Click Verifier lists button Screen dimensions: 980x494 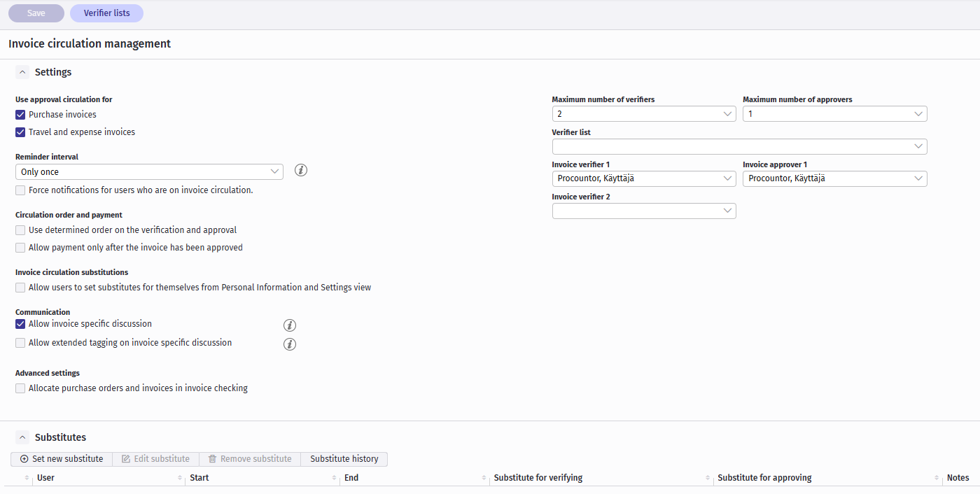[106, 13]
